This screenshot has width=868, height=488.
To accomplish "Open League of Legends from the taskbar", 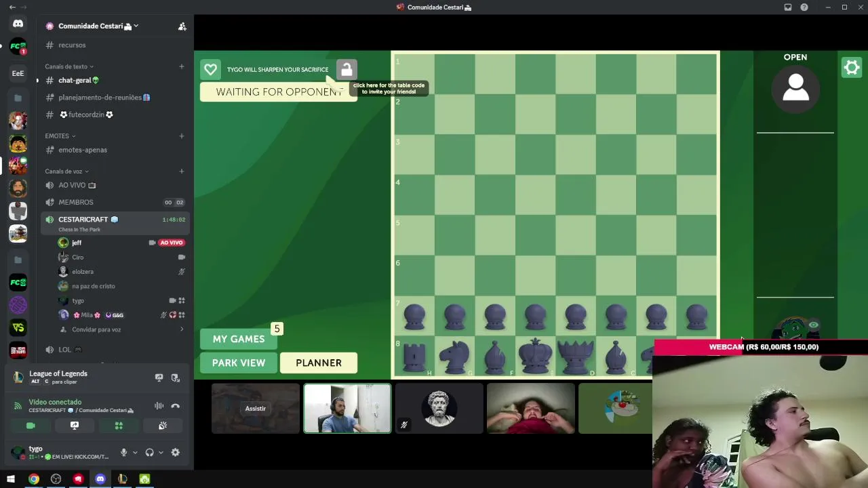I will [122, 479].
